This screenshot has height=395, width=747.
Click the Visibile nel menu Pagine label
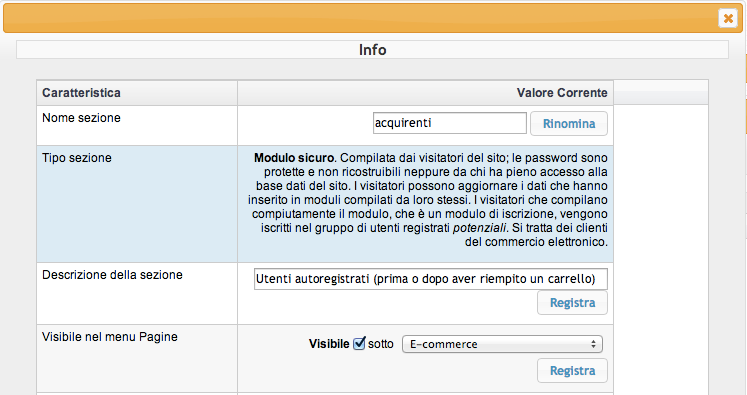pos(110,337)
